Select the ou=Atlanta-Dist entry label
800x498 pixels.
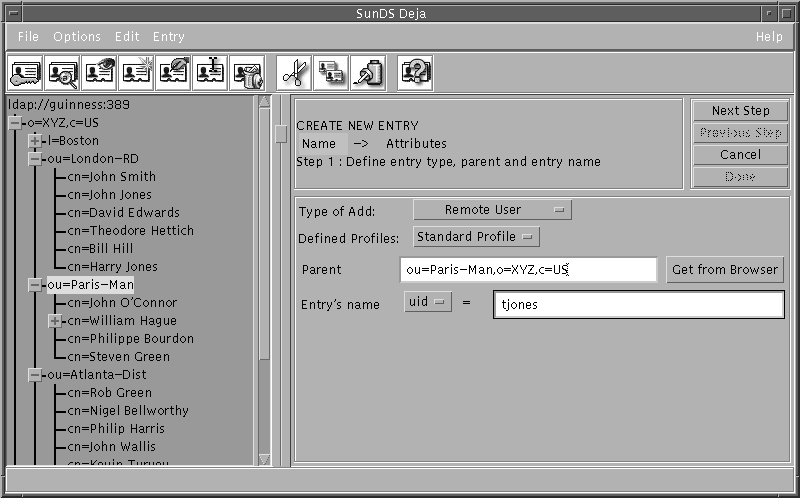97,375
